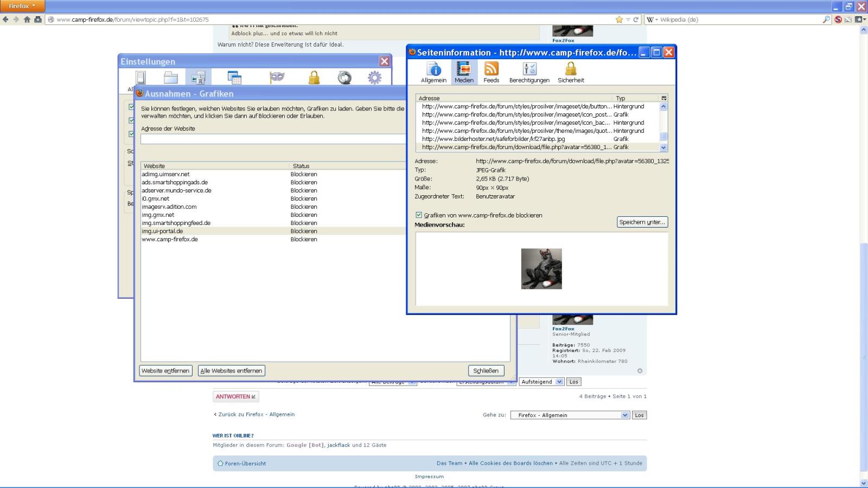The image size is (868, 488).
Task: Click the Speichern unter button
Action: [x=642, y=222]
